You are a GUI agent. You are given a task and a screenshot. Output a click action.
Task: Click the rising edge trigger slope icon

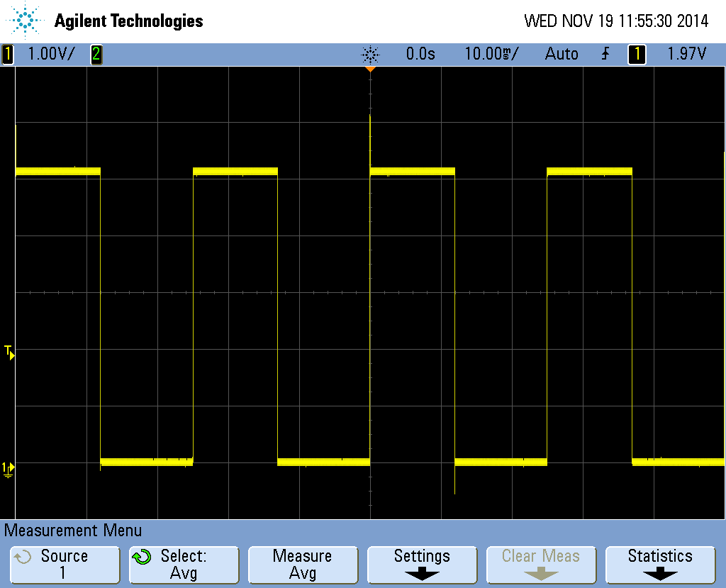[605, 54]
